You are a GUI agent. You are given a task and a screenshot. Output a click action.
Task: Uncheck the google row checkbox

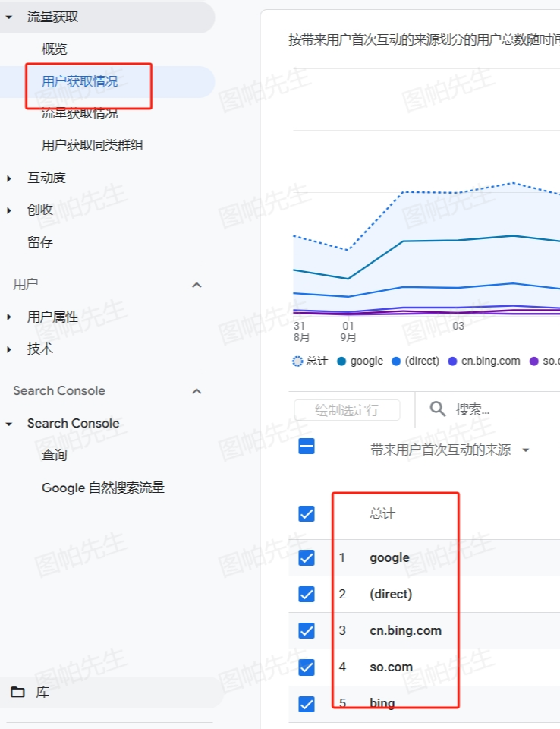[307, 557]
